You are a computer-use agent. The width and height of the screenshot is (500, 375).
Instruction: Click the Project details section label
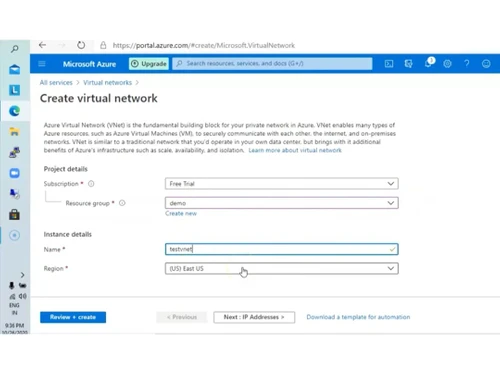tap(65, 169)
